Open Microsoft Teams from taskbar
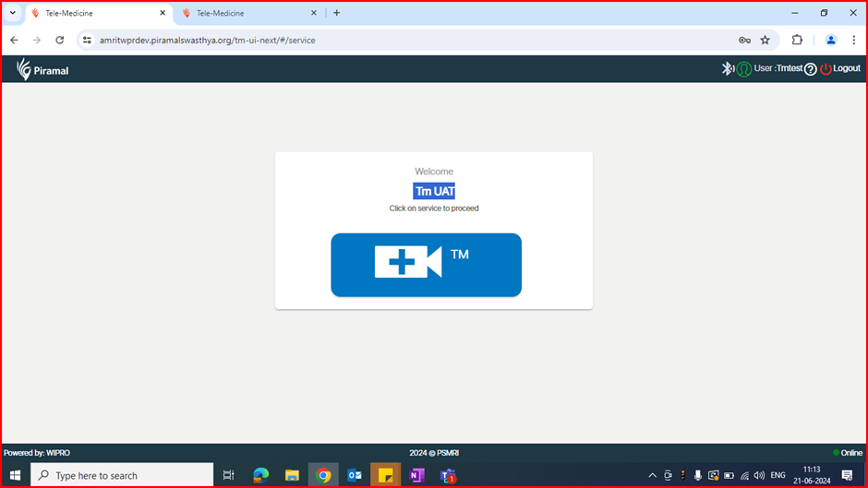868x488 pixels. coord(448,475)
